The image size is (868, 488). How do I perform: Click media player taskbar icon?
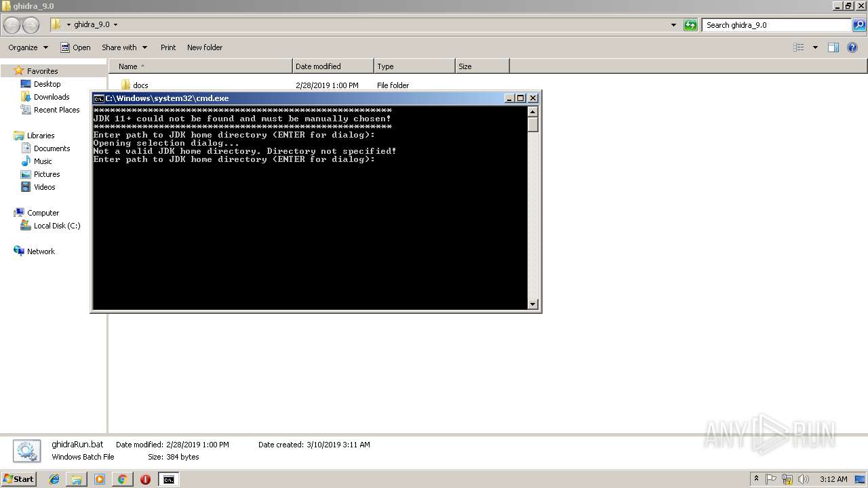pyautogui.click(x=100, y=479)
